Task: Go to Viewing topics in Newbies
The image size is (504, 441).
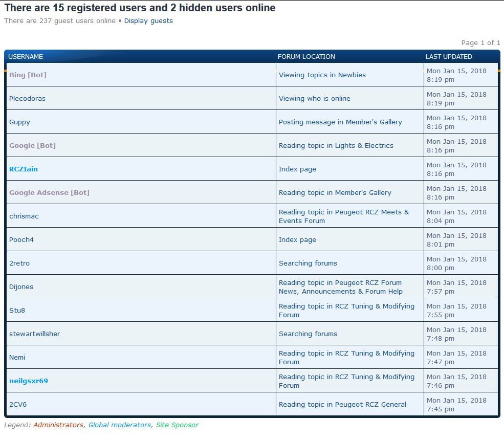Action: pyautogui.click(x=322, y=75)
